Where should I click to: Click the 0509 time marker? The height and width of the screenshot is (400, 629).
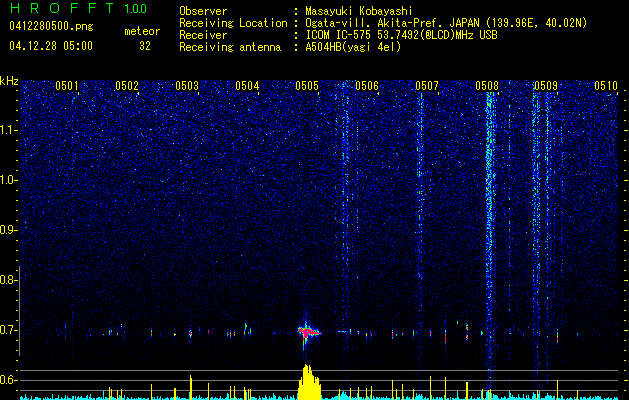[x=546, y=86]
